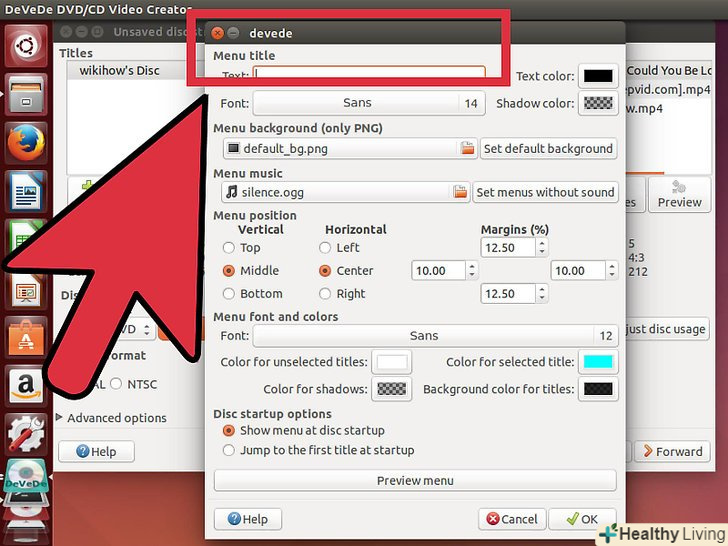Image resolution: width=728 pixels, height=546 pixels.
Task: Launch Firefox from the dock
Action: (x=26, y=143)
